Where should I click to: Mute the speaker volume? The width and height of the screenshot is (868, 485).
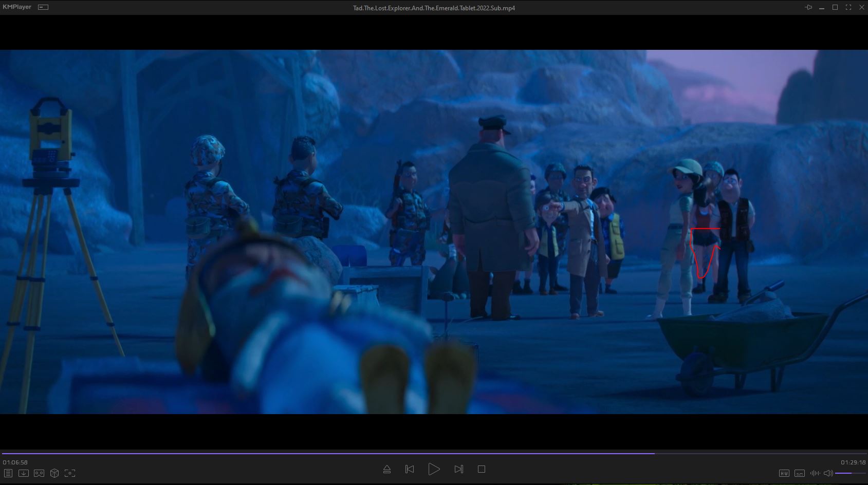click(x=828, y=473)
